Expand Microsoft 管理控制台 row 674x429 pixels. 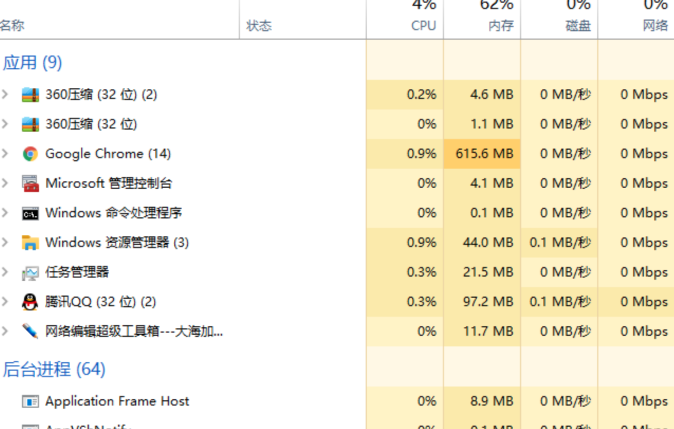pyautogui.click(x=5, y=183)
